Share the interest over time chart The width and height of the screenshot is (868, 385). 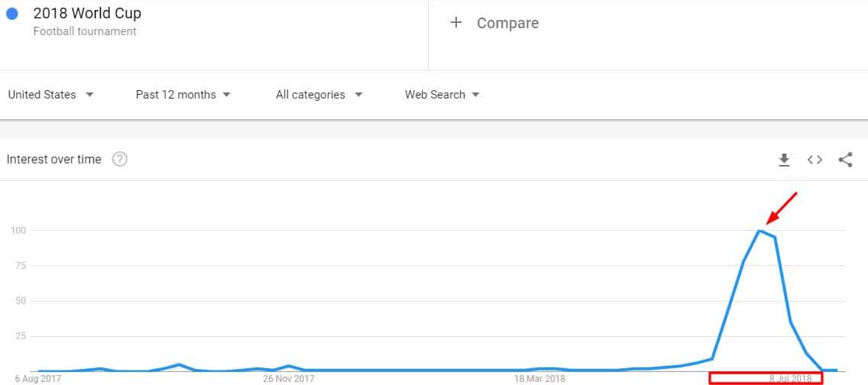tap(845, 160)
